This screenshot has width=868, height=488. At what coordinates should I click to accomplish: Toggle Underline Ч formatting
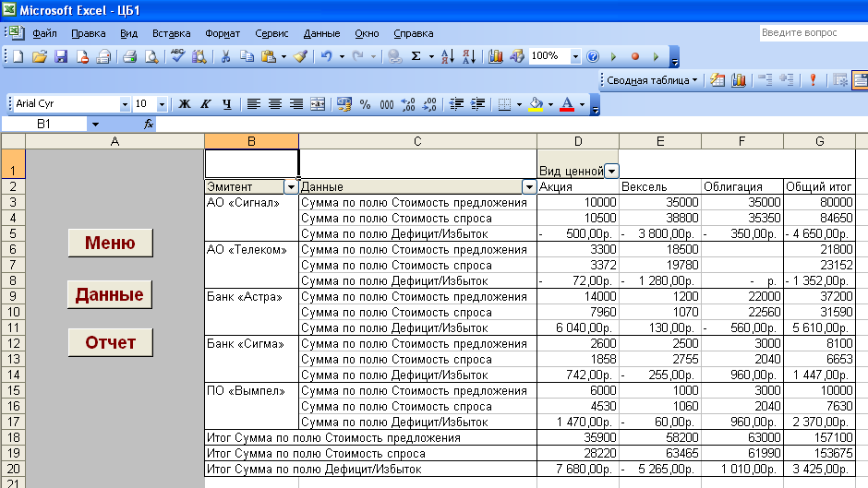(x=227, y=104)
